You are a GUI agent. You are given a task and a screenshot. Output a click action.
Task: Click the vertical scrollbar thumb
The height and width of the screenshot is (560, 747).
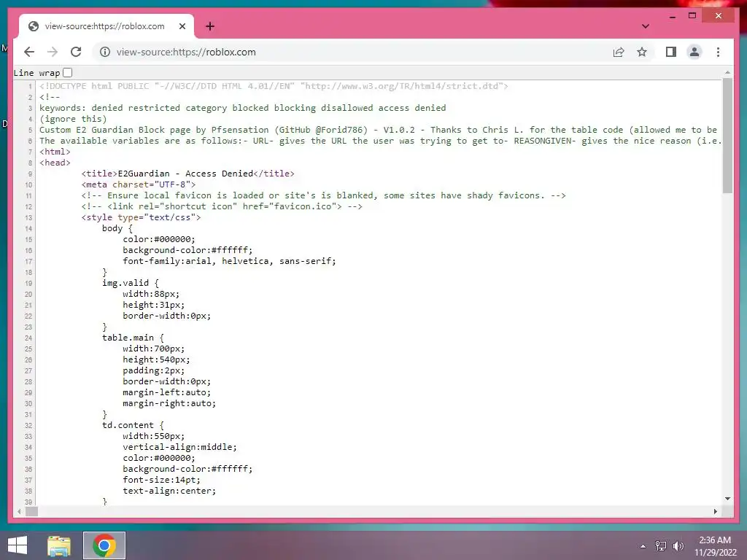tap(727, 135)
